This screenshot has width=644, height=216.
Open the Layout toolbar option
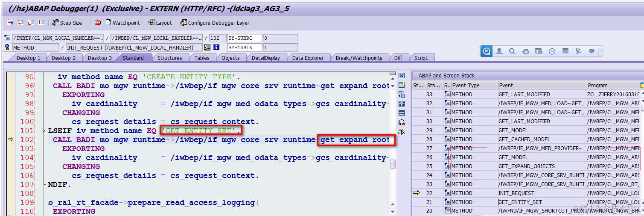[x=160, y=23]
